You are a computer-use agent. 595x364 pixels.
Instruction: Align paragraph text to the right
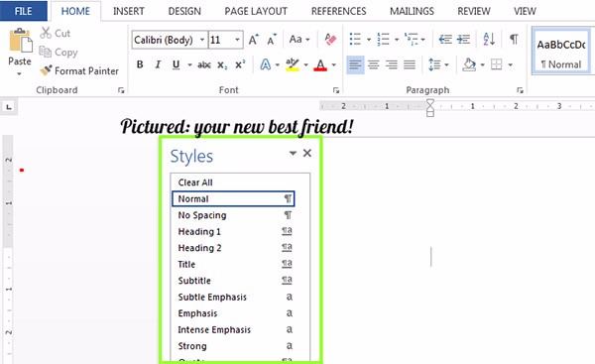[392, 64]
